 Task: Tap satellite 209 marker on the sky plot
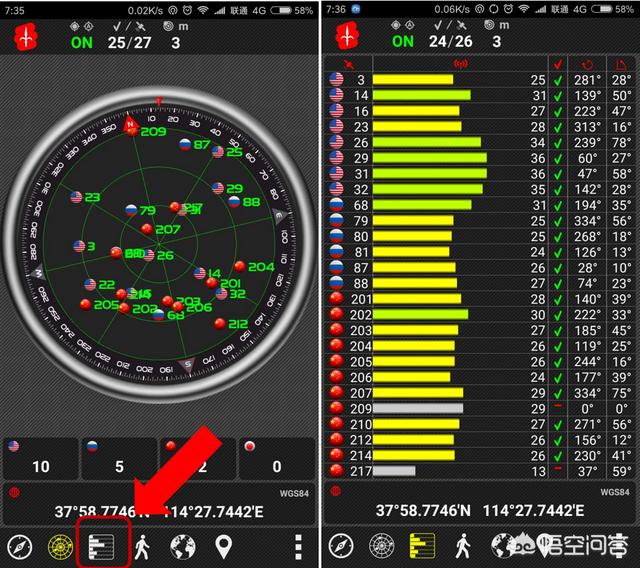(132, 131)
